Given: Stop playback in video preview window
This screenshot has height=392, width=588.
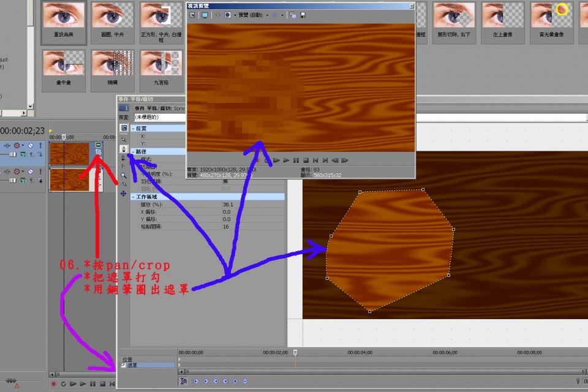Looking at the screenshot, I should point(306,160).
